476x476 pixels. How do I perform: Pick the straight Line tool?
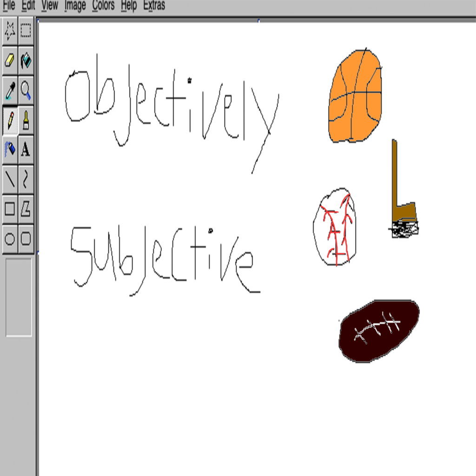10,179
